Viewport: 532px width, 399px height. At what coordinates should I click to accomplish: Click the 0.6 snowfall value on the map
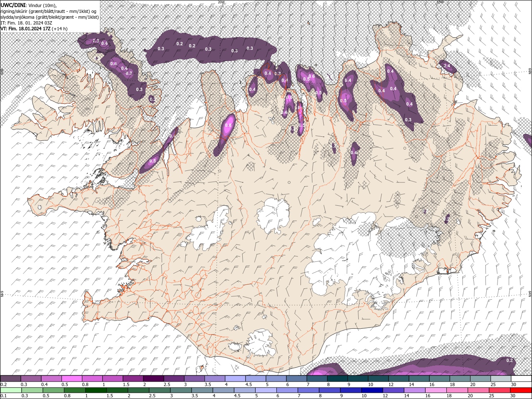pos(312,76)
